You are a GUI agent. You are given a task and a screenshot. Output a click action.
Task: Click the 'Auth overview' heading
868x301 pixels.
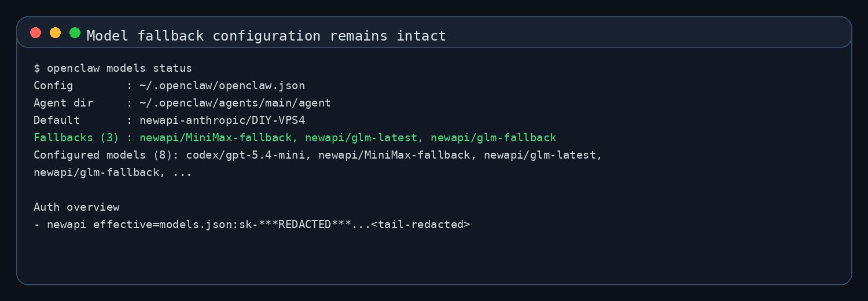[76, 207]
